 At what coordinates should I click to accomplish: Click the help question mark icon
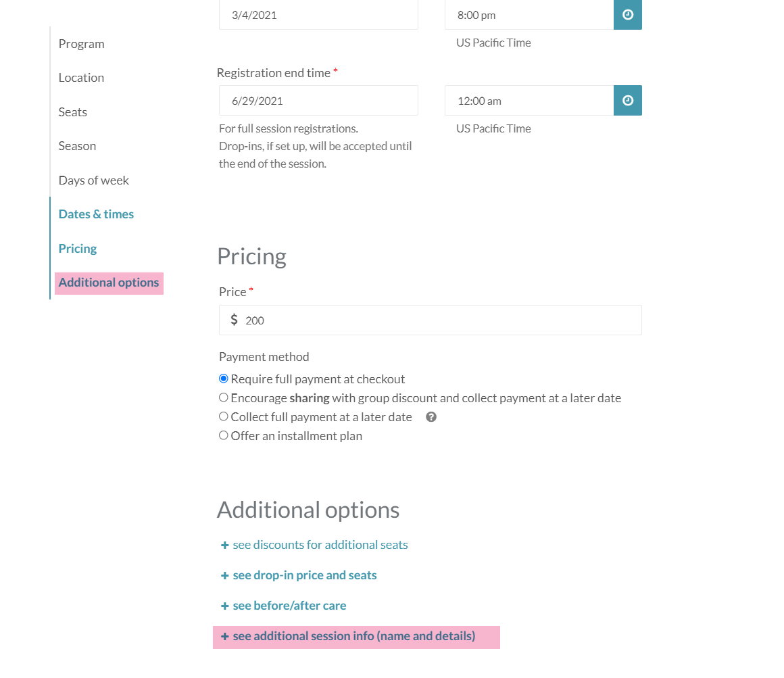(431, 417)
